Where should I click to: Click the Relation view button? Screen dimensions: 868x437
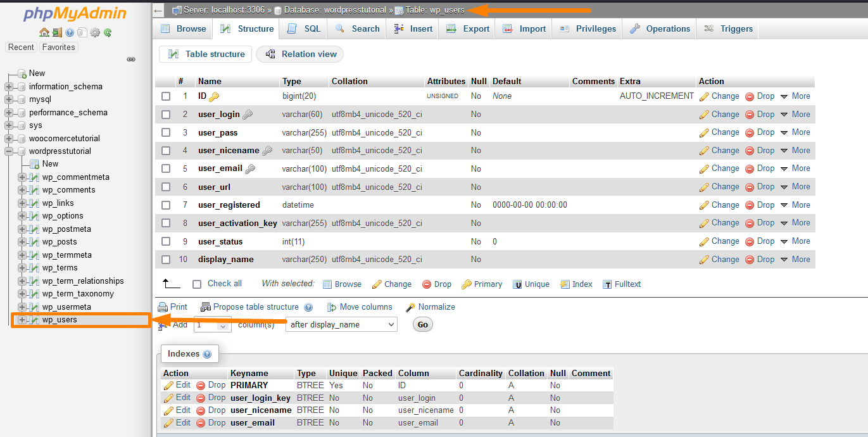(300, 54)
